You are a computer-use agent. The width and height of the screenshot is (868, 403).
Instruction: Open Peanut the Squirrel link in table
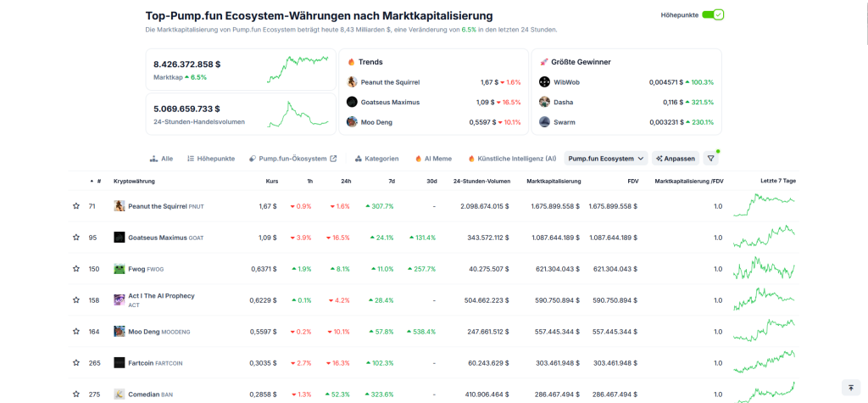click(166, 206)
